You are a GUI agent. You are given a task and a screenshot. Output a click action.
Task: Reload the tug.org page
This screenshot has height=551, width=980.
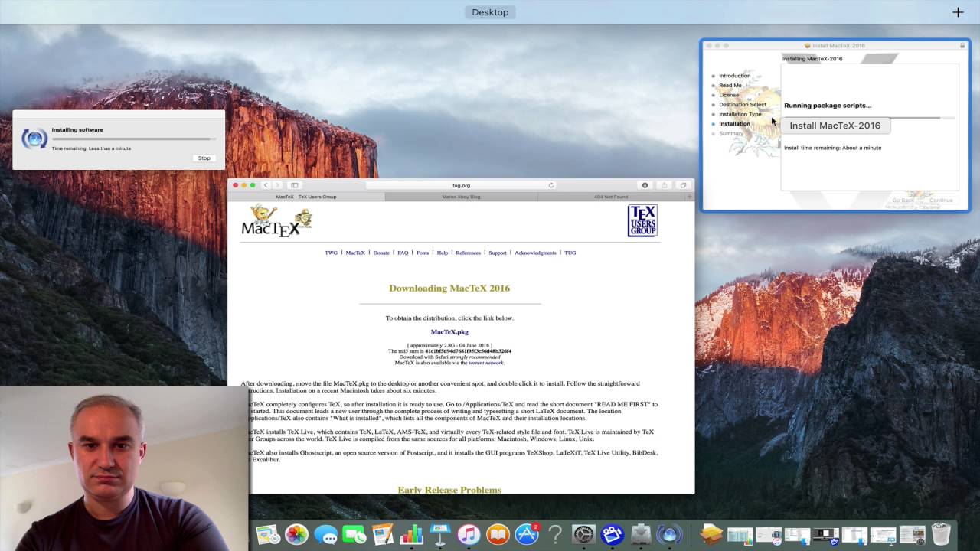(550, 185)
